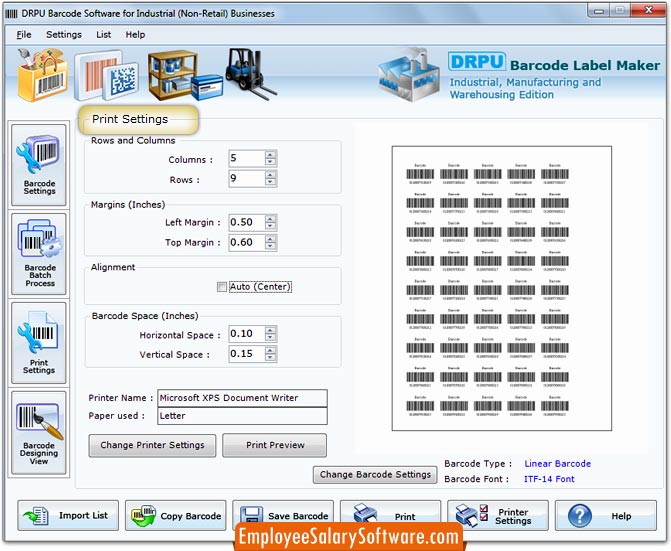Click the Top Margin value field
Image resolution: width=671 pixels, height=551 pixels.
247,243
